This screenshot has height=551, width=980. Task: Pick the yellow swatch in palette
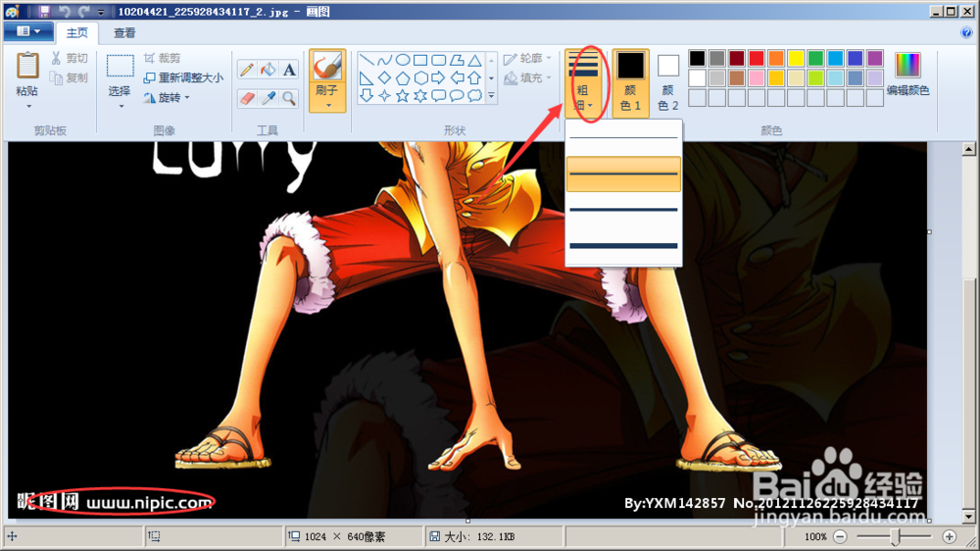tap(796, 58)
